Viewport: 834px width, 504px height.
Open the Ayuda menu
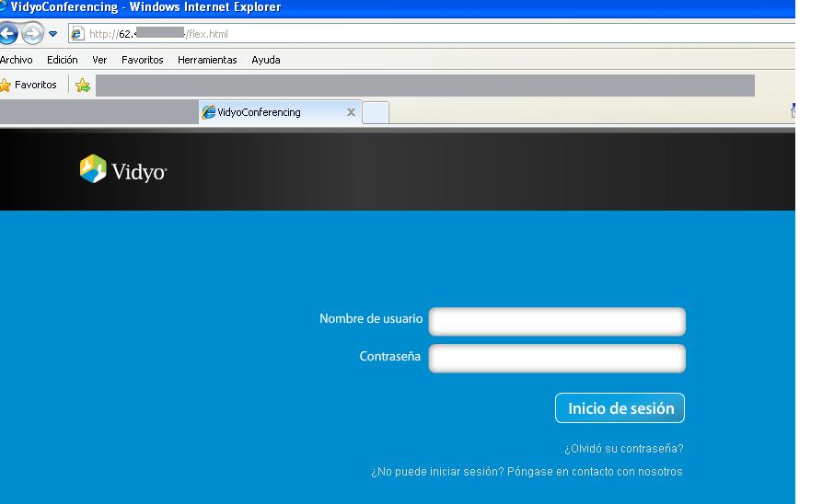tap(266, 60)
